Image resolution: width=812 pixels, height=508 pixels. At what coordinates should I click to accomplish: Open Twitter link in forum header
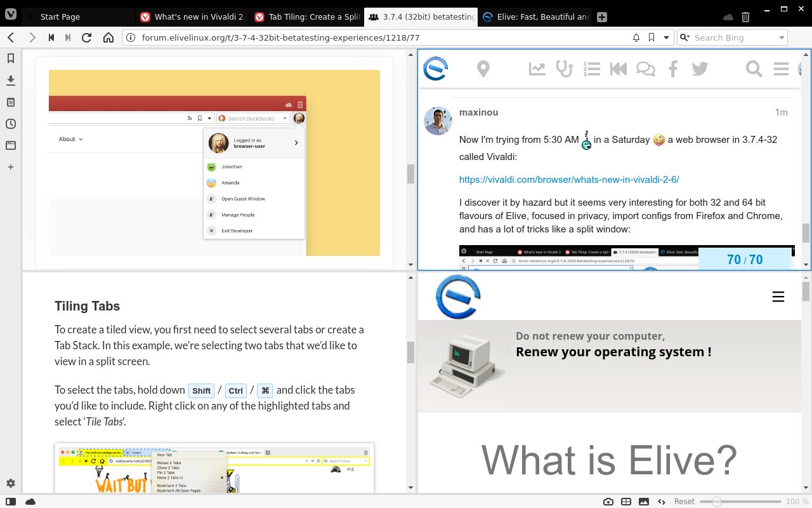point(700,69)
